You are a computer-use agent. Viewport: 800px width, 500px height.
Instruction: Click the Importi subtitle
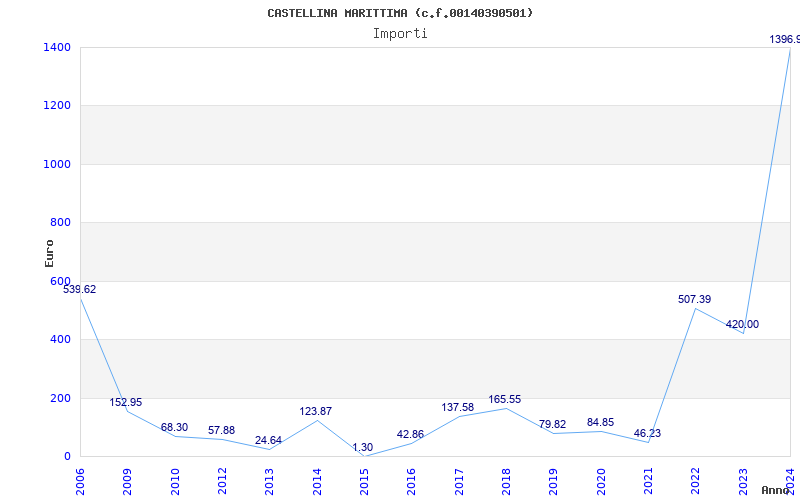[x=400, y=34]
